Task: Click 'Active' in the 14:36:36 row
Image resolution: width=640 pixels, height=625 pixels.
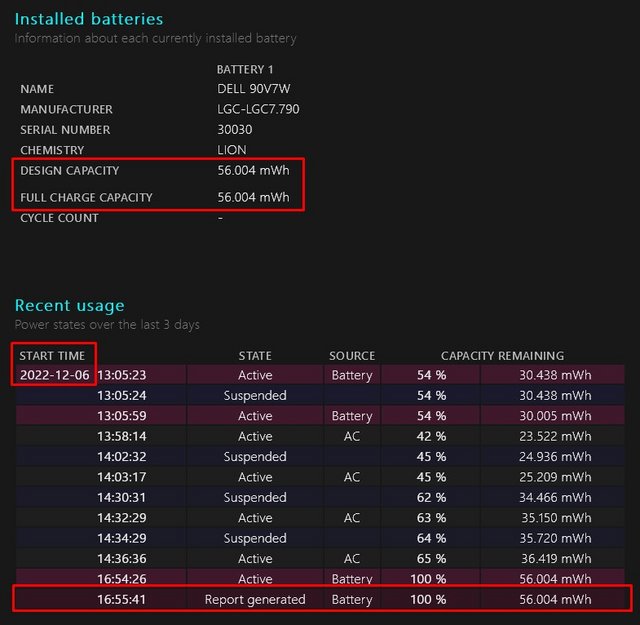Action: 255,558
